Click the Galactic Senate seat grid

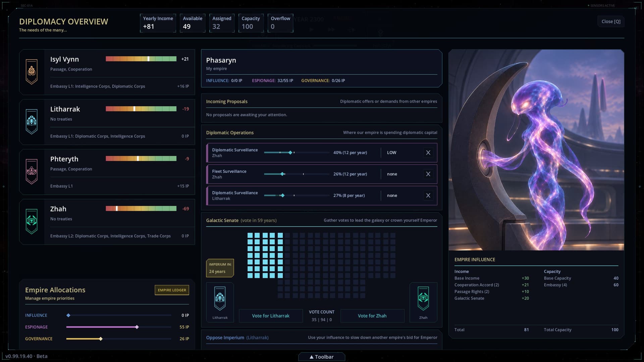(321, 265)
